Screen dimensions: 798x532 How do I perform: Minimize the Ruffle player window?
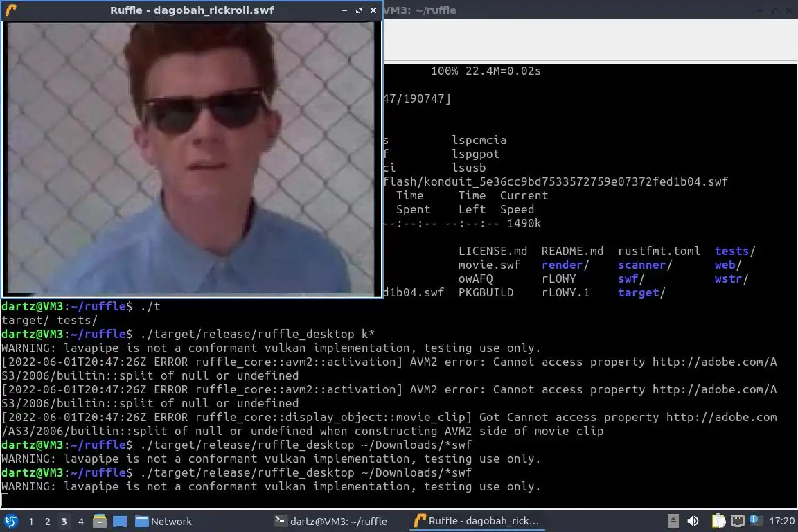(344, 10)
